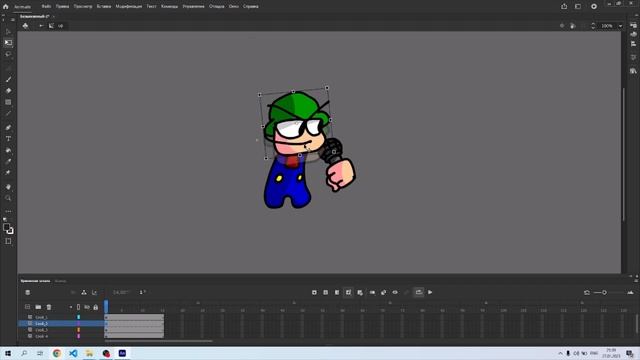This screenshot has width=640, height=360.
Task: Open the settings gear at top right
Action: point(594,7)
